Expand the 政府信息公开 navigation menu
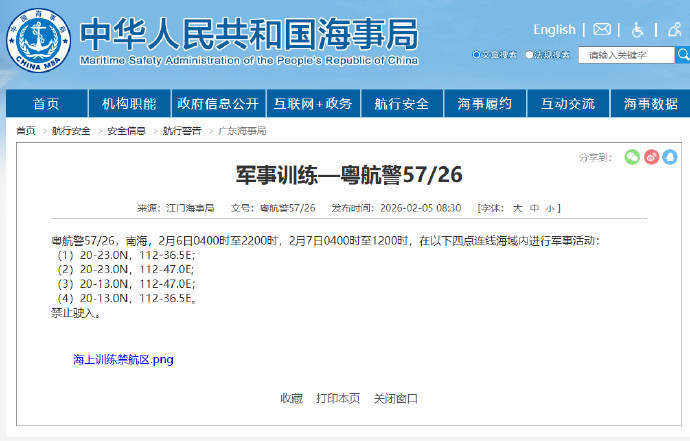Image resolution: width=690 pixels, height=441 pixels. click(217, 104)
